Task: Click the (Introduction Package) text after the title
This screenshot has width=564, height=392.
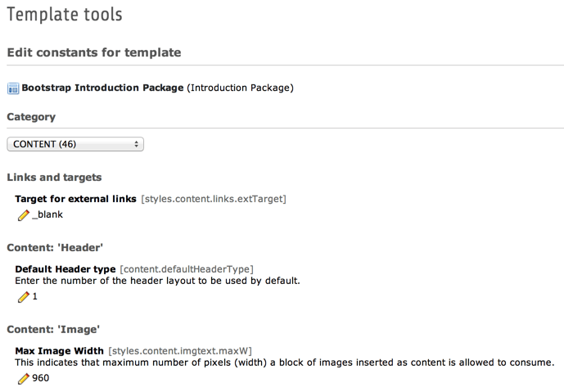Action: (x=240, y=88)
